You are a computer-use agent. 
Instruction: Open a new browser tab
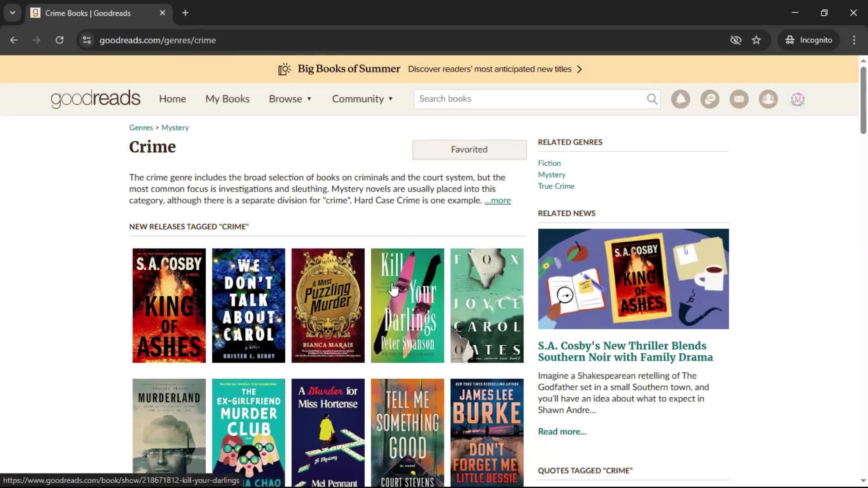(185, 13)
